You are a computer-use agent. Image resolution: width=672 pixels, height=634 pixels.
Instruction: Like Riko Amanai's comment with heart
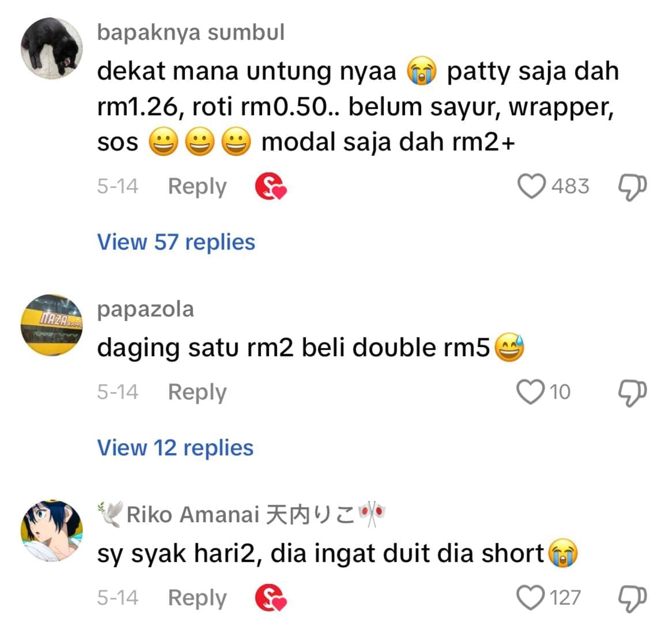tap(531, 598)
